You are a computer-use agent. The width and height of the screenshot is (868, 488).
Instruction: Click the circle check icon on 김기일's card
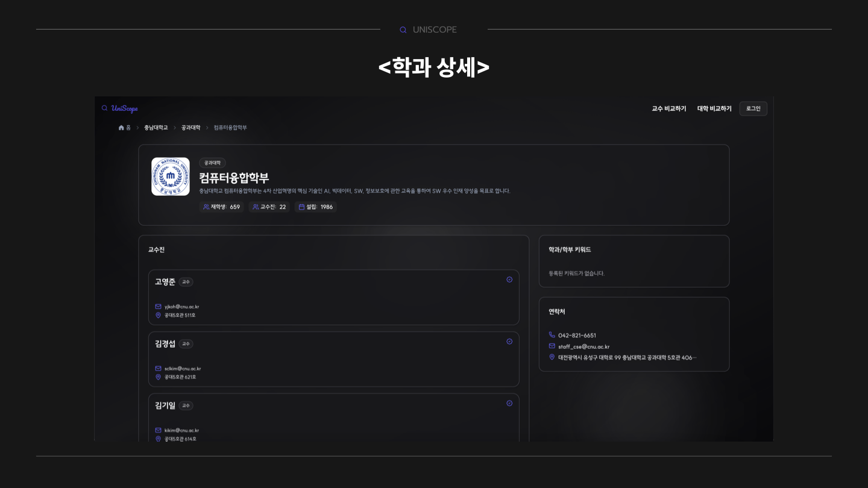coord(509,403)
